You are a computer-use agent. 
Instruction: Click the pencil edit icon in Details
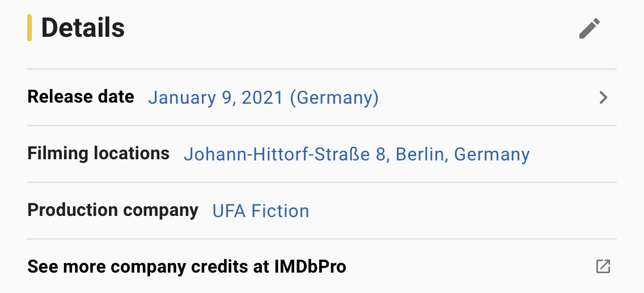[590, 28]
